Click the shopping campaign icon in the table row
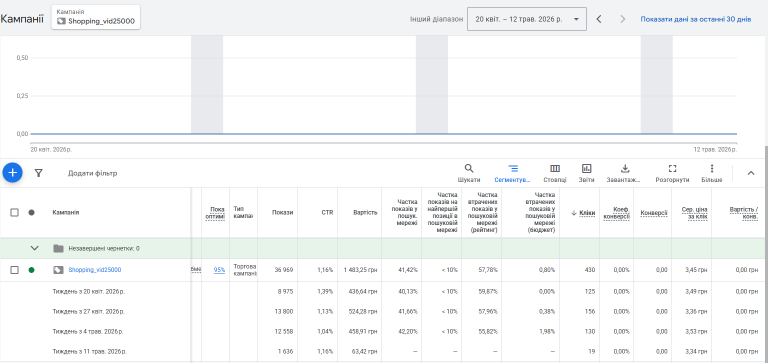 tap(58, 270)
